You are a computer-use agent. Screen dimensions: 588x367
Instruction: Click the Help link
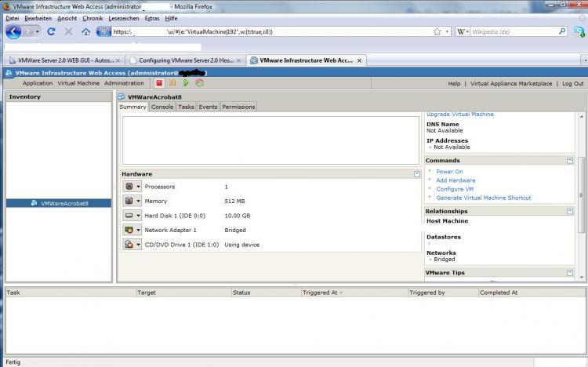click(x=454, y=84)
